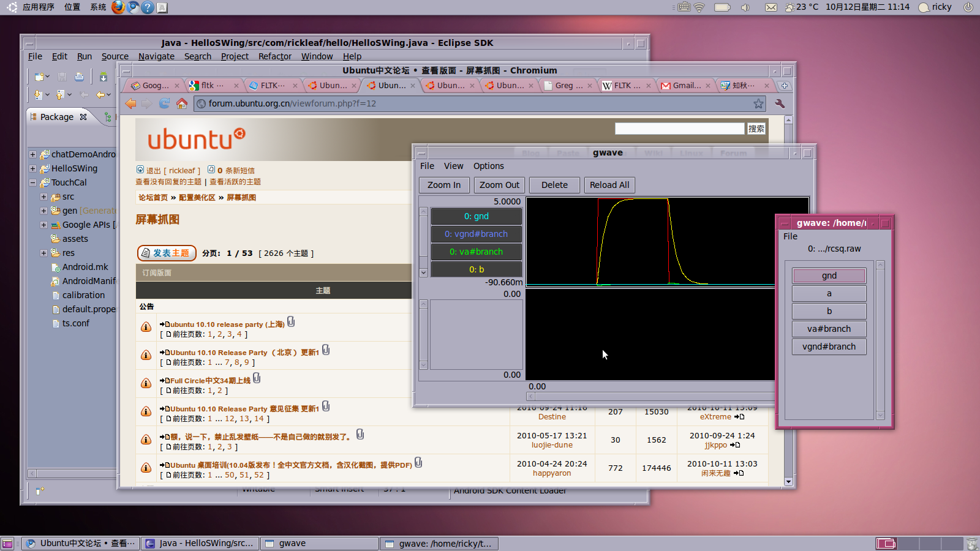Image resolution: width=980 pixels, height=551 pixels.
Task: Click Zoom In button in gwave
Action: [444, 185]
